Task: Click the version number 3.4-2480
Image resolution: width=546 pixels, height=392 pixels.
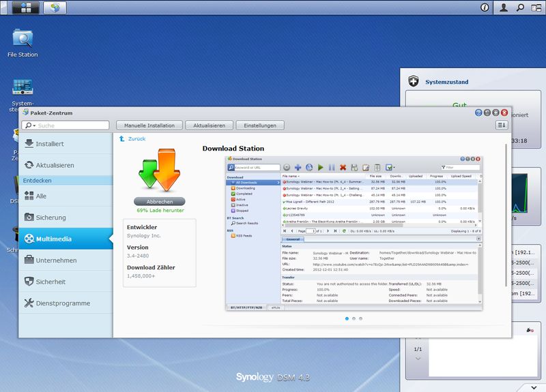Action: (138, 256)
